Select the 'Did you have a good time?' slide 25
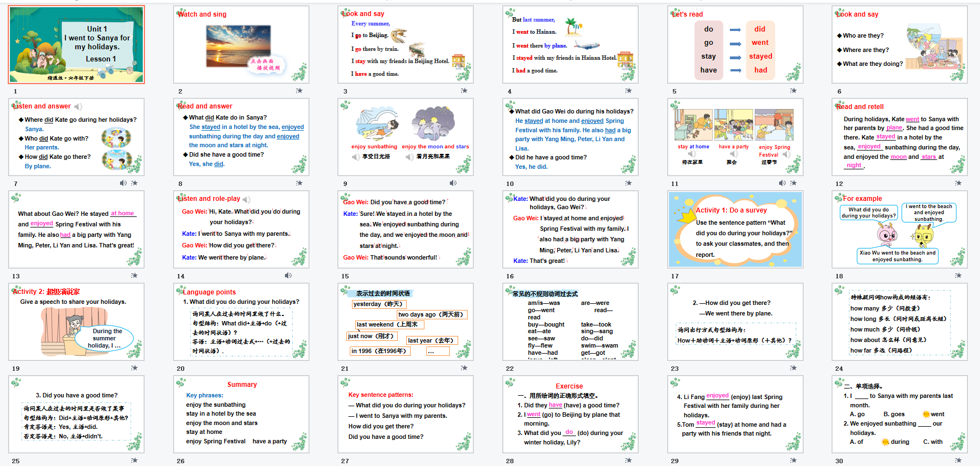The height and width of the screenshot is (466, 980). [76, 415]
